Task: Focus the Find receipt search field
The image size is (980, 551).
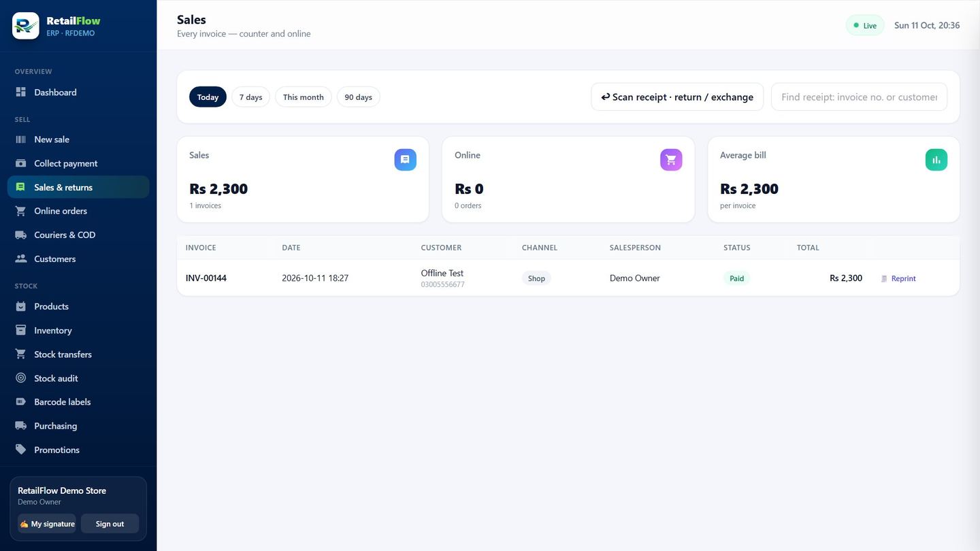Action: [x=859, y=97]
